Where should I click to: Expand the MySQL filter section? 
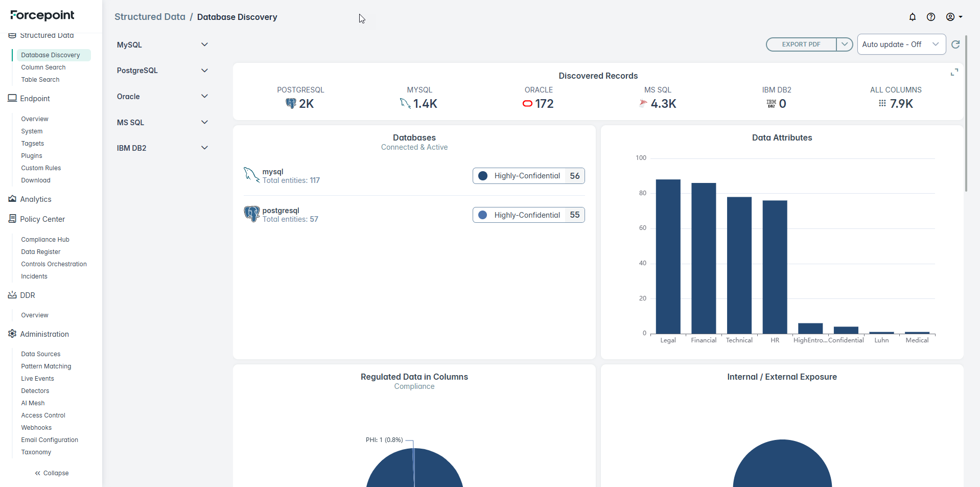(204, 44)
